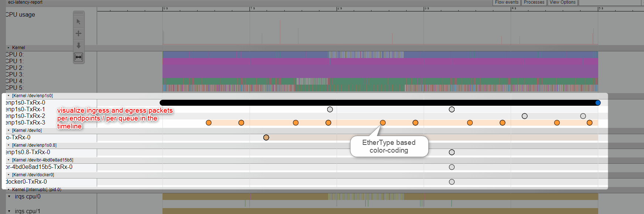Click the 0 s mark on time ruler
The height and width of the screenshot is (214, 644).
(165, 8)
